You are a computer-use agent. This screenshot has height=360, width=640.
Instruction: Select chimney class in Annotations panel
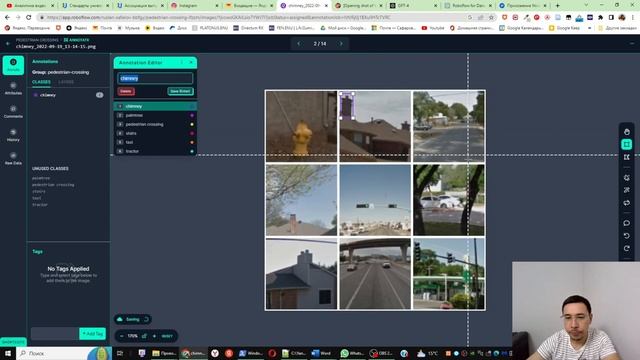48,95
